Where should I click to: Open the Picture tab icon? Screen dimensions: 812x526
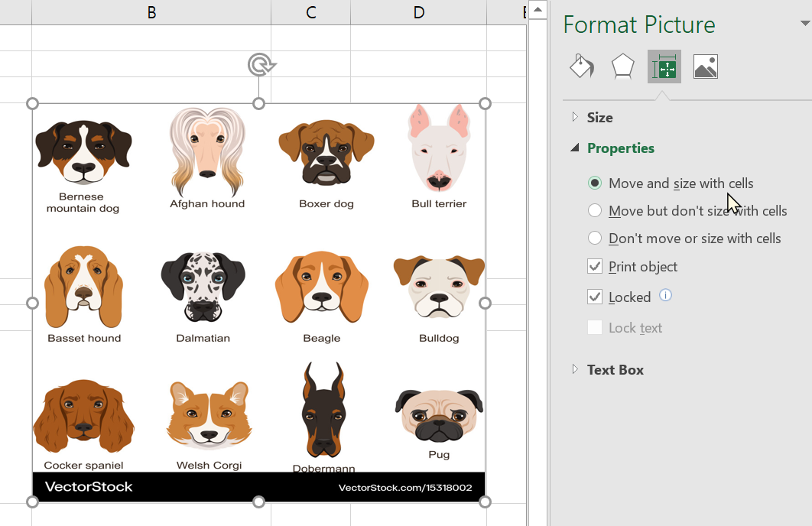705,67
